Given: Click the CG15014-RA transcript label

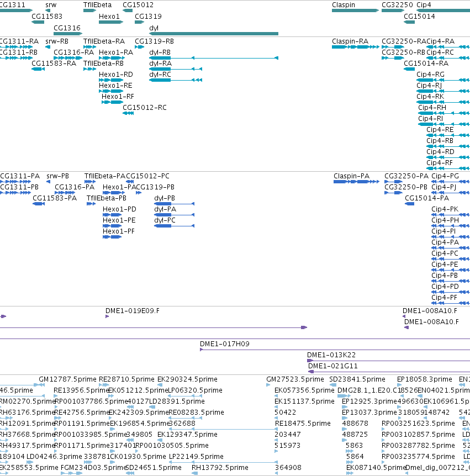Looking at the screenshot, I should click(426, 64).
